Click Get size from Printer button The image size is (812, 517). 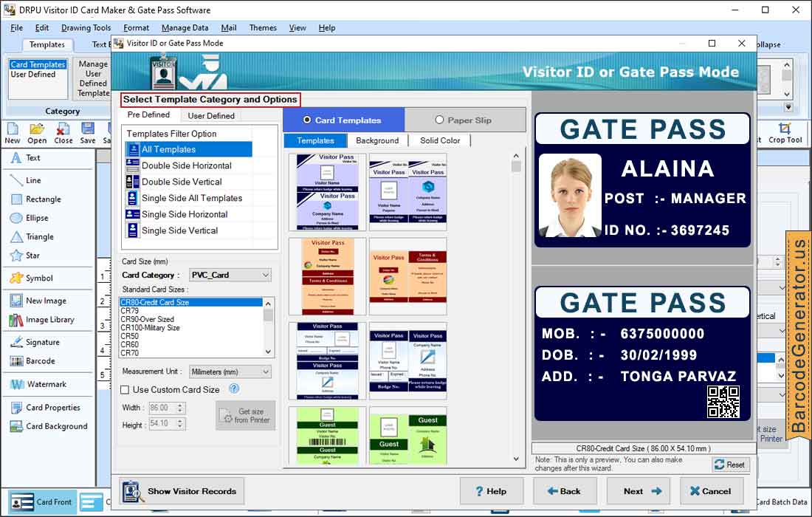pos(246,416)
